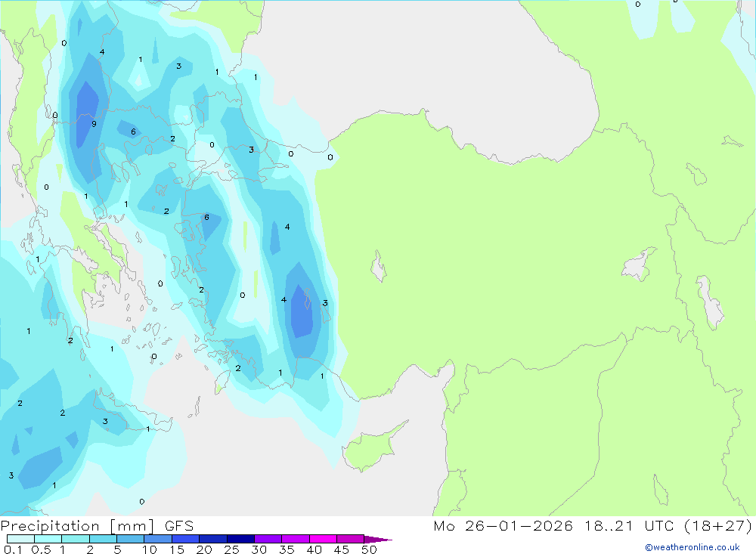This screenshot has height=554, width=756.
Task: Click the '20' legend scale label
Action: pos(204,549)
